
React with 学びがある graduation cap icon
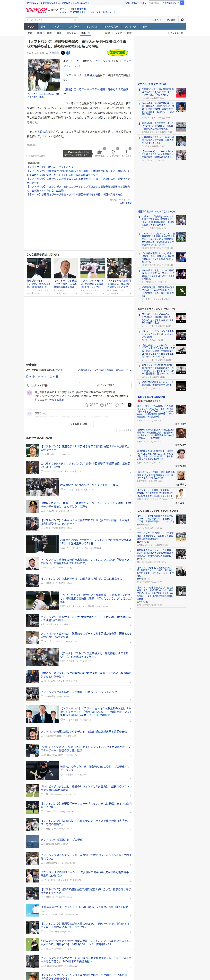tap(100, 153)
